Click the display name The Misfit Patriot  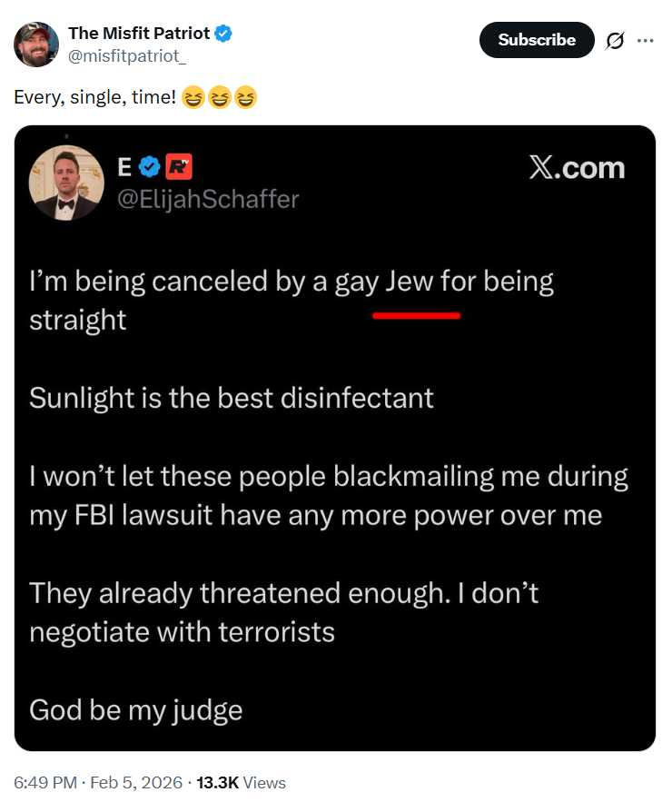pyautogui.click(x=139, y=34)
